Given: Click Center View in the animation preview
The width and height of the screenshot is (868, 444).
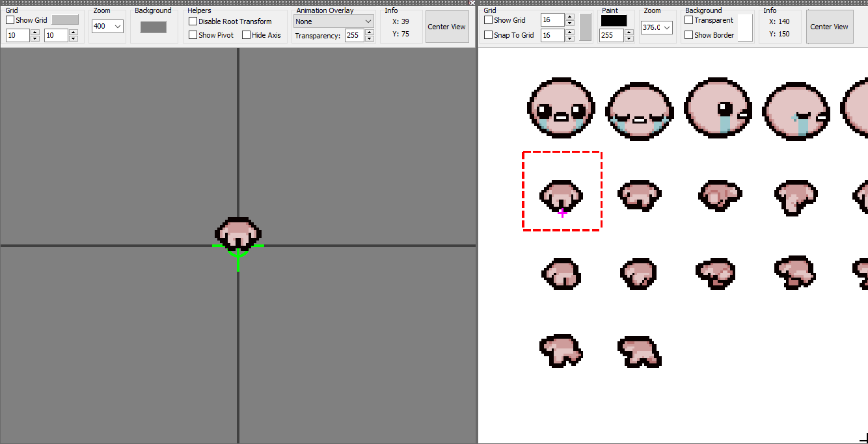Looking at the screenshot, I should [x=446, y=27].
